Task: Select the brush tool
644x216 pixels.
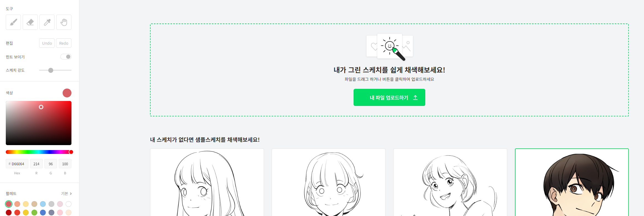Action: point(13,22)
